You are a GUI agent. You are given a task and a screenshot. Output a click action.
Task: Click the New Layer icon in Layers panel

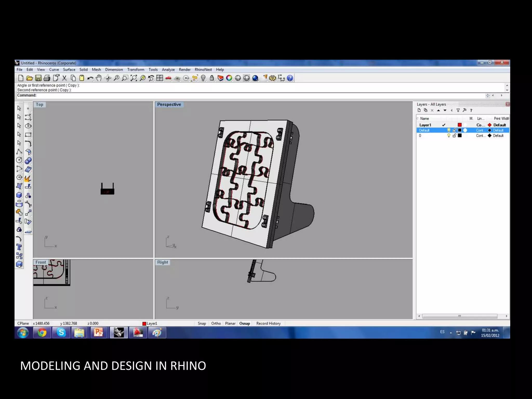point(419,110)
